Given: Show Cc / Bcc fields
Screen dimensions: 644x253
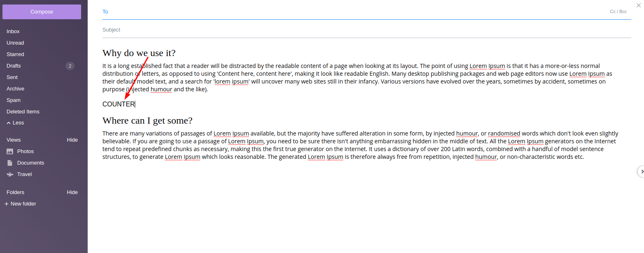Looking at the screenshot, I should (x=618, y=12).
